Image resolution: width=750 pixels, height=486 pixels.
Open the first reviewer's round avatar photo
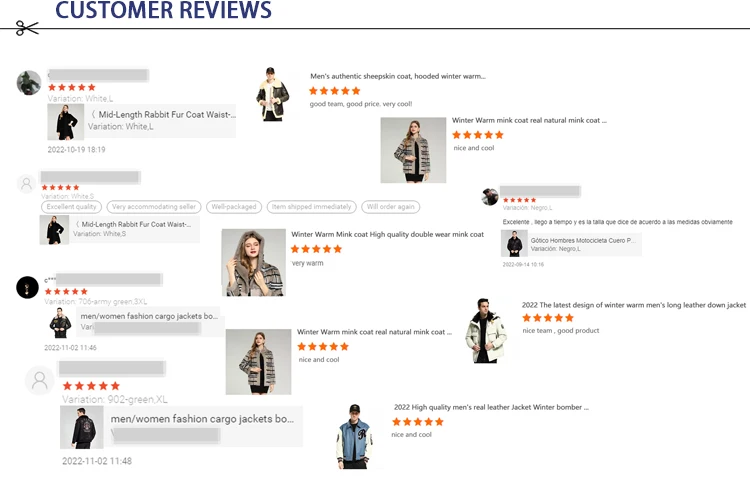[x=29, y=83]
